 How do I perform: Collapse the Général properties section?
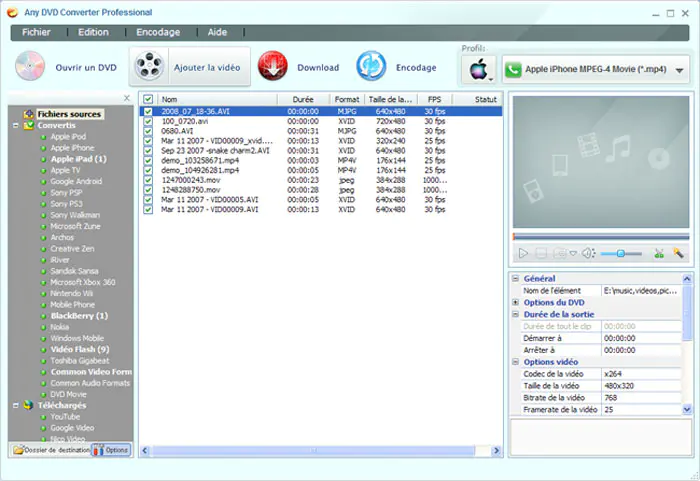pyautogui.click(x=516, y=278)
